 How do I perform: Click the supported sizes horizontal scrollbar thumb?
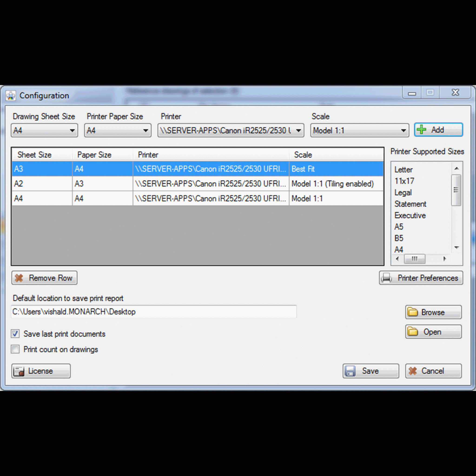click(415, 259)
